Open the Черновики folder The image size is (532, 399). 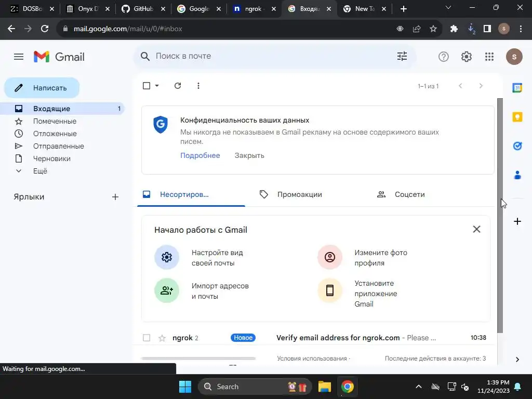[51, 158]
